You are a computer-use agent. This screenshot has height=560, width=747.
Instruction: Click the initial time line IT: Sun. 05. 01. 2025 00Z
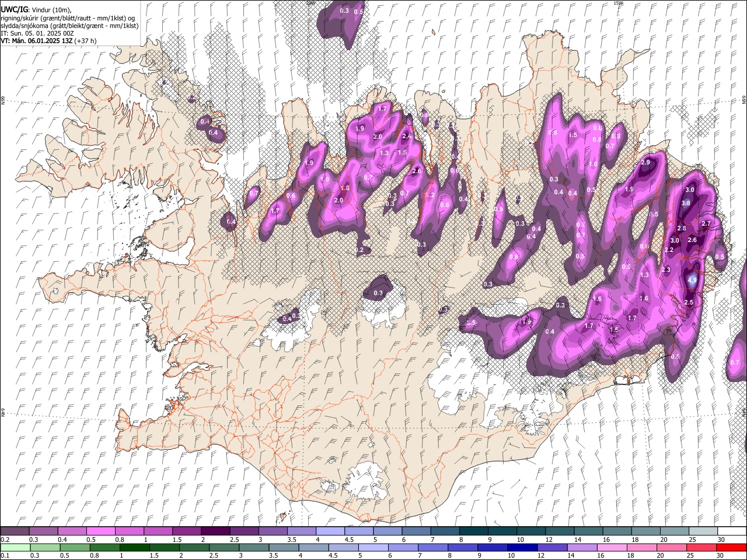(x=37, y=33)
